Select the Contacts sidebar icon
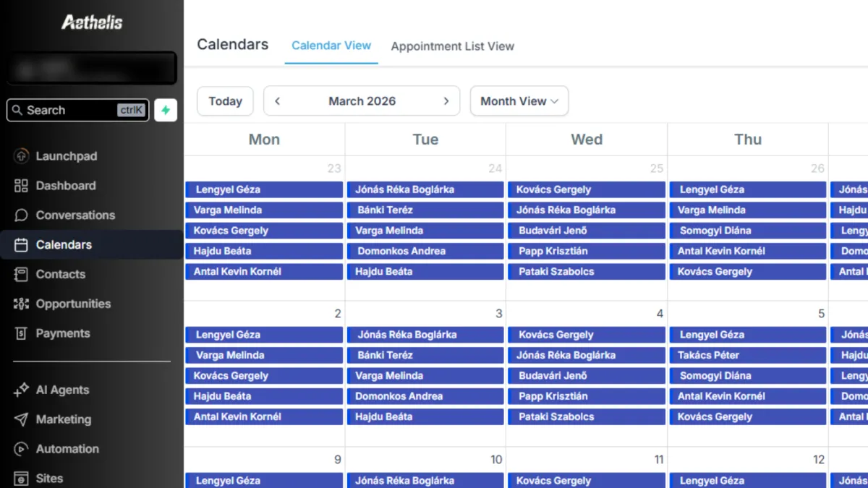 click(x=21, y=275)
